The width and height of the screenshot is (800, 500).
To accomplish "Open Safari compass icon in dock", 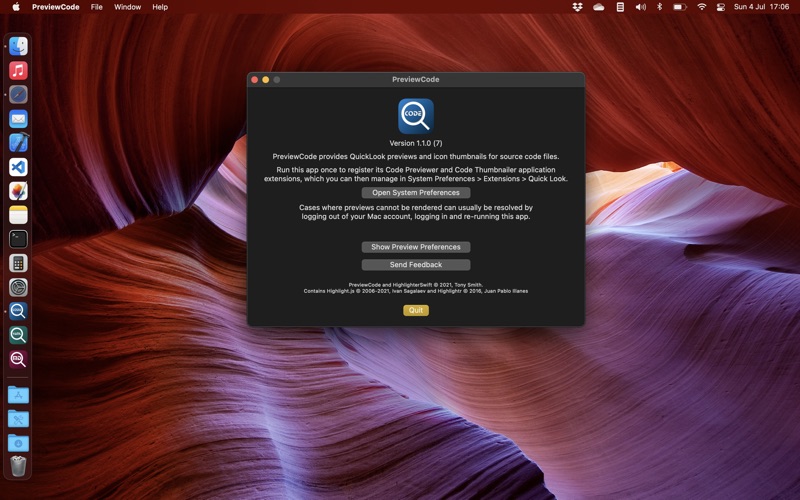I will [18, 94].
